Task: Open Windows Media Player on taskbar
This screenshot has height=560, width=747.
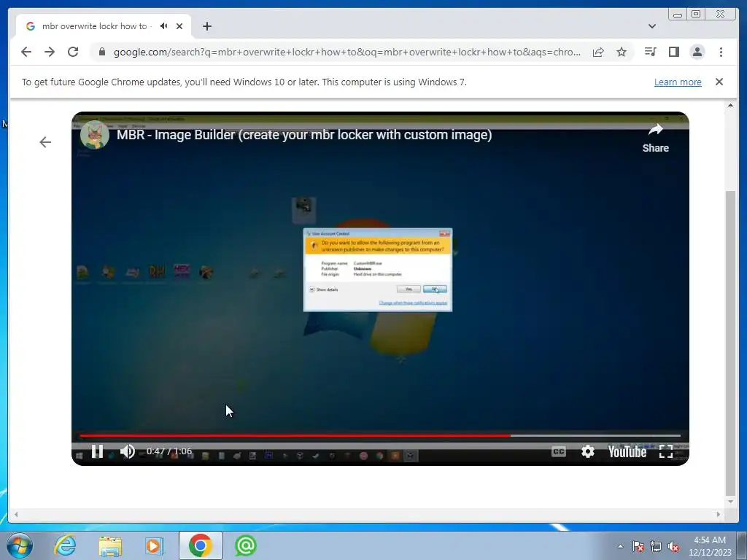Action: pos(155,545)
